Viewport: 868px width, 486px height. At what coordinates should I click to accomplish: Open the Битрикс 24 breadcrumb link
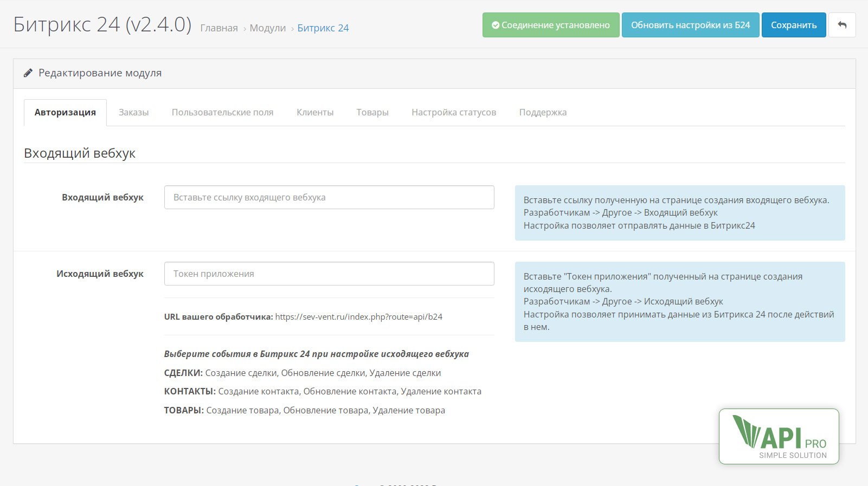pos(323,28)
